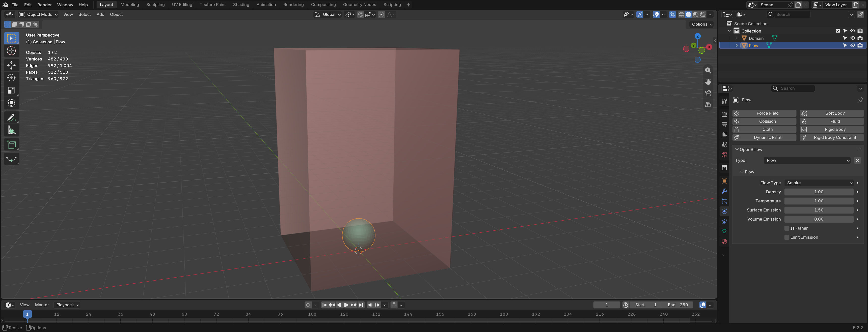This screenshot has height=332, width=868.
Task: Click the Surface Emission value slider
Action: click(x=819, y=210)
